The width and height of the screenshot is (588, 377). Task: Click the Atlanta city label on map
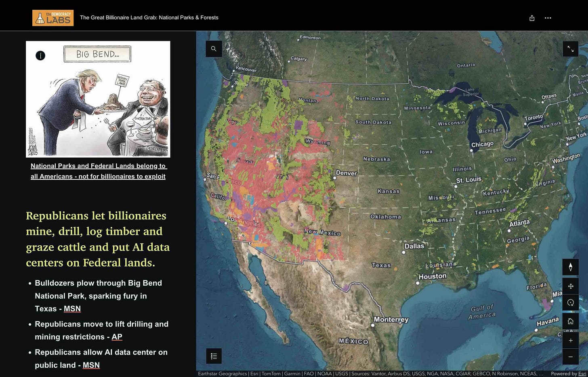519,223
